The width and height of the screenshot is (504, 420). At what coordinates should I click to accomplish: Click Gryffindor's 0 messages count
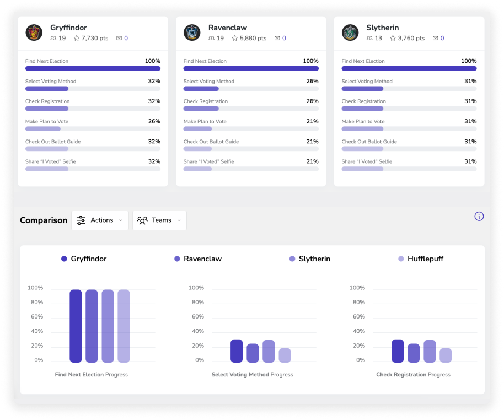tap(126, 38)
